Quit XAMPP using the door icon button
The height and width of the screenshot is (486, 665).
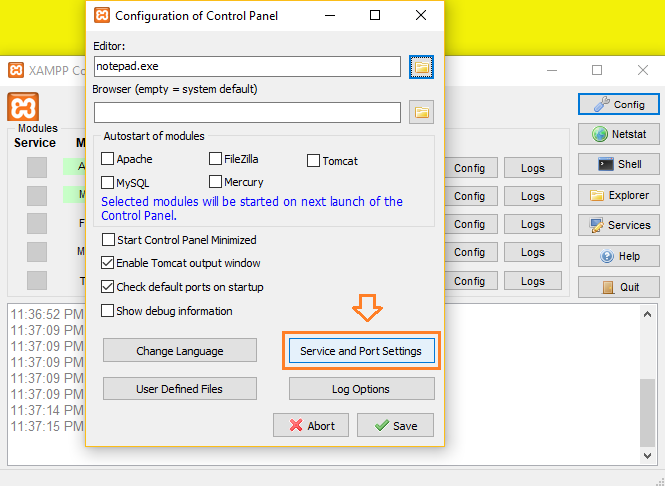618,287
